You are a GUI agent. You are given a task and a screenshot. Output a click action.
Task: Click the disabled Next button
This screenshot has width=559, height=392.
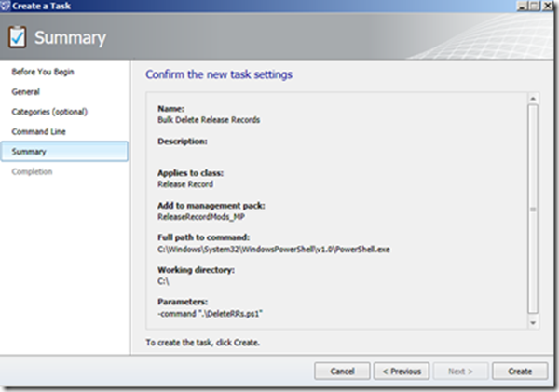(x=460, y=372)
